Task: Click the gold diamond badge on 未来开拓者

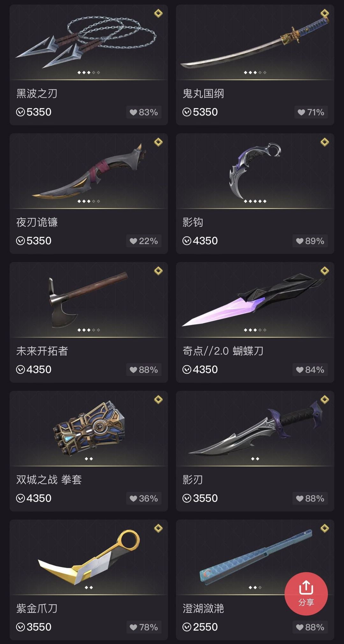Action: pos(158,271)
